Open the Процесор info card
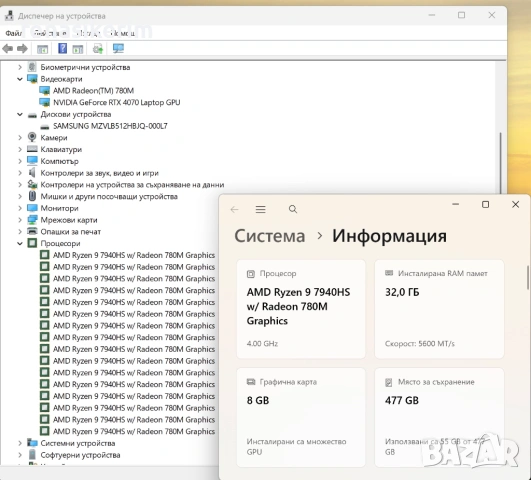Image resolution: width=531 pixels, height=480 pixels. [x=301, y=309]
